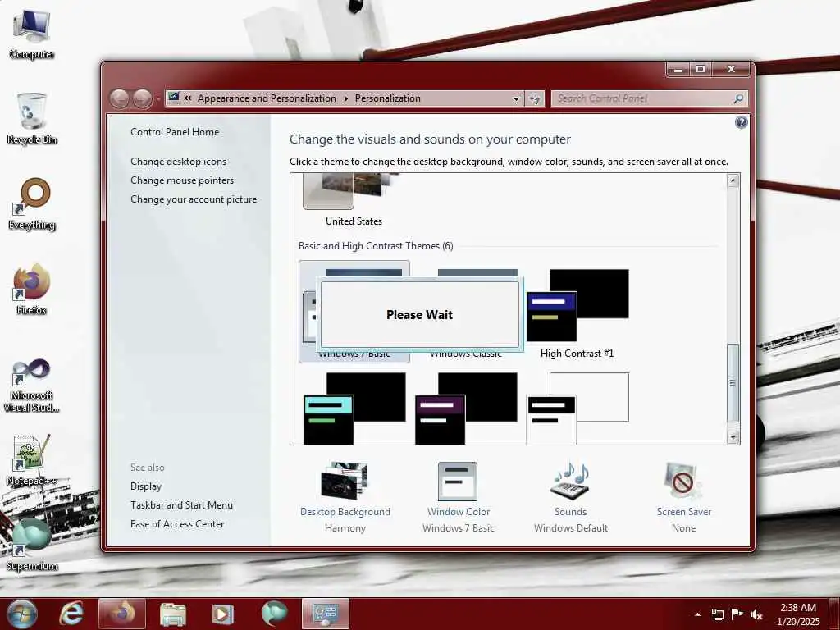Show hidden tray icons arrow

[697, 614]
